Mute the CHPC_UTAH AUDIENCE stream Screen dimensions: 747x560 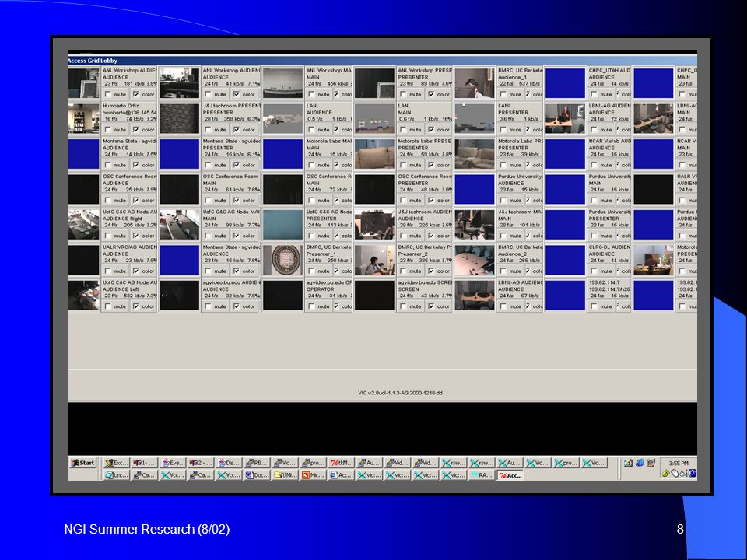click(594, 94)
